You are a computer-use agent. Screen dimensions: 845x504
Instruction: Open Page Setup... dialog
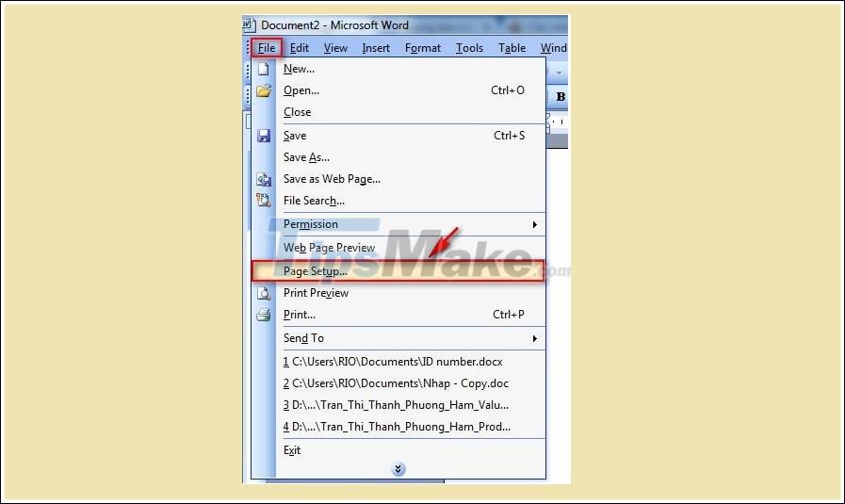(398, 271)
